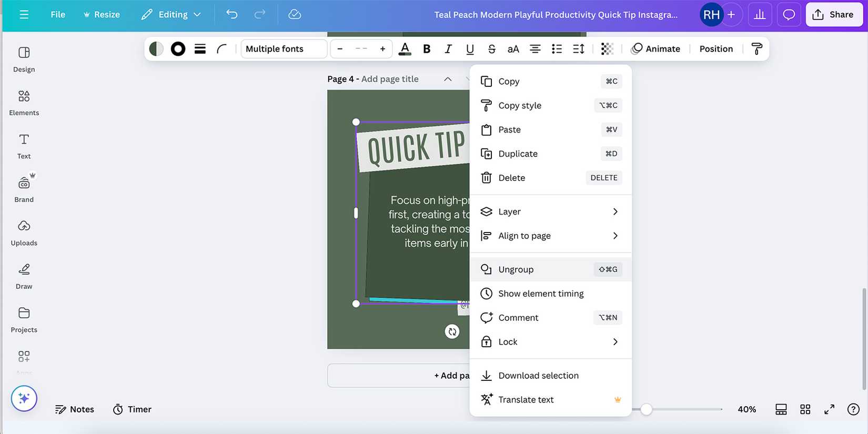Toggle bold text formatting

(x=427, y=49)
